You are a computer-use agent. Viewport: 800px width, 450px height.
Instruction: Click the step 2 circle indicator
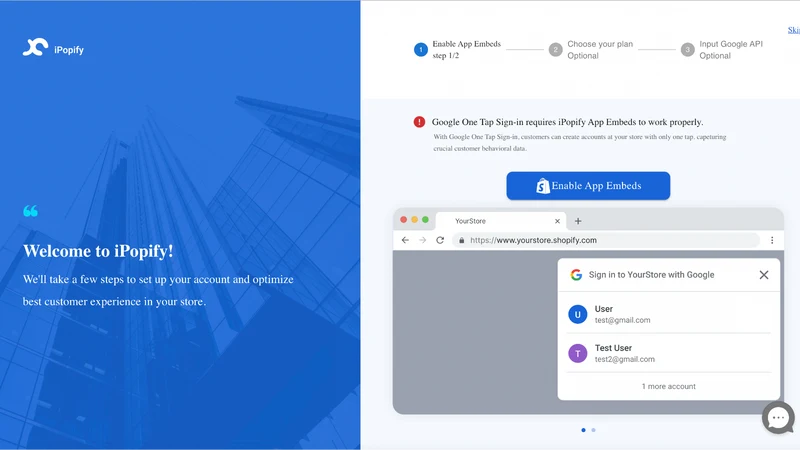[556, 49]
